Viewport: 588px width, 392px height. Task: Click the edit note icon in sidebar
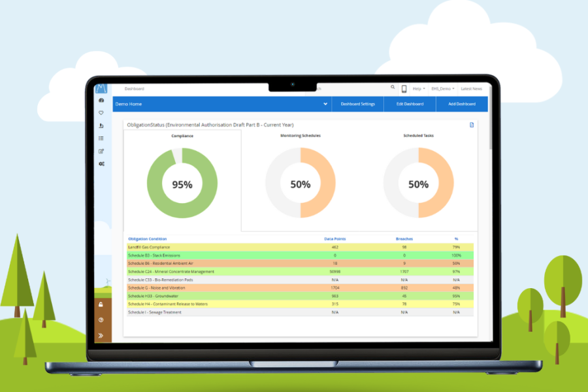tap(101, 151)
